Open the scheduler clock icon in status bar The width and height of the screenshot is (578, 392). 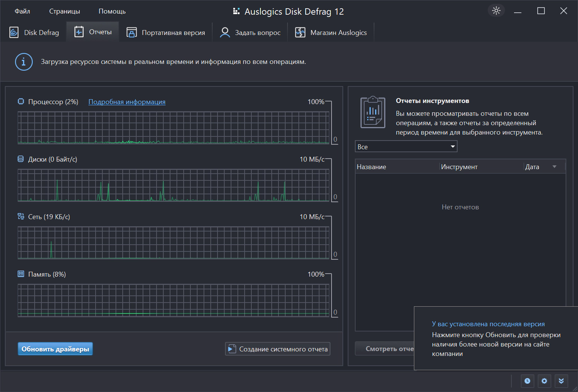pos(528,381)
